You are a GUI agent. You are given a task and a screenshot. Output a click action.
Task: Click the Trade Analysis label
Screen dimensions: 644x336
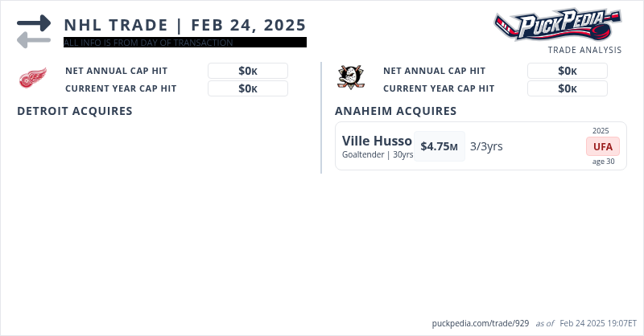coord(584,50)
